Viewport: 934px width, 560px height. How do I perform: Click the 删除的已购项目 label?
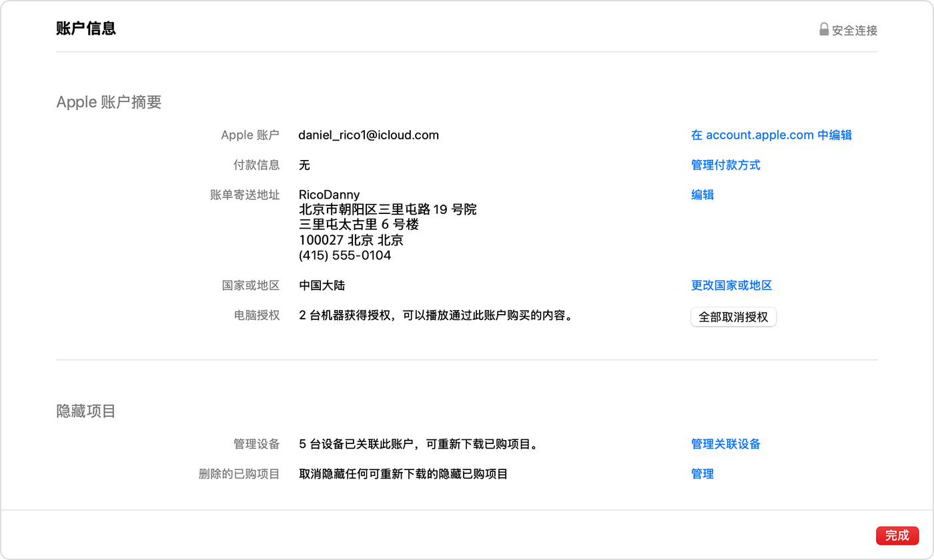[x=239, y=474]
